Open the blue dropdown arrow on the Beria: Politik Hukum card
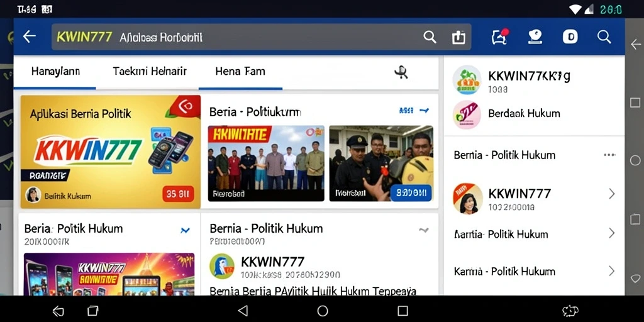 click(x=186, y=230)
